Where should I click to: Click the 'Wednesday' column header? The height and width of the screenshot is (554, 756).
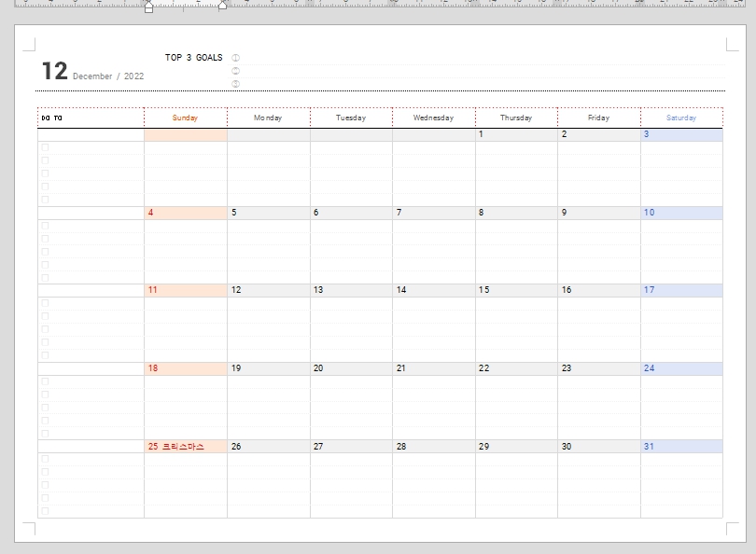(x=433, y=118)
